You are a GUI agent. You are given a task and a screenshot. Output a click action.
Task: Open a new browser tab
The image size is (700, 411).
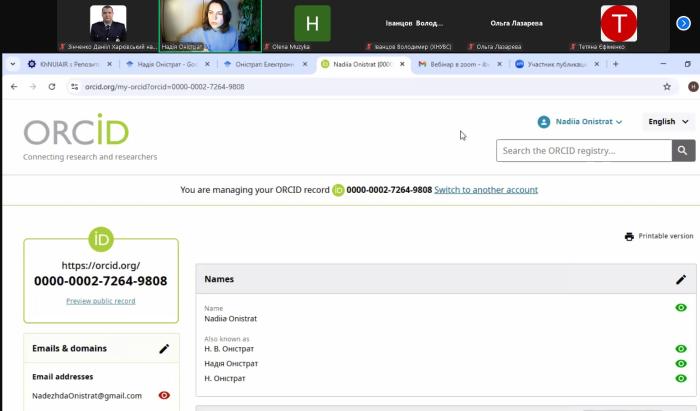616,64
